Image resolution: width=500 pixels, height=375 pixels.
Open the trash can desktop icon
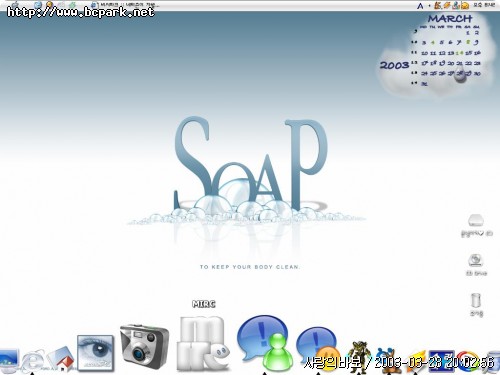coord(476,301)
